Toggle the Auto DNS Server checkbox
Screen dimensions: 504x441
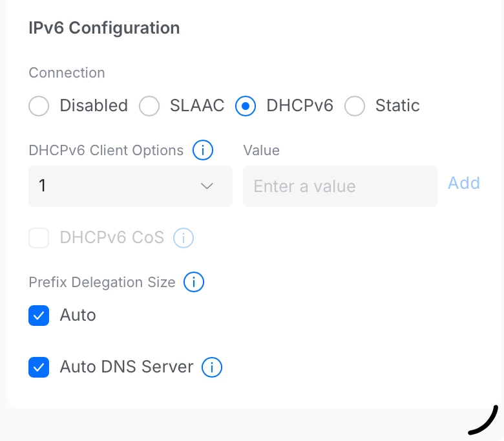39,367
